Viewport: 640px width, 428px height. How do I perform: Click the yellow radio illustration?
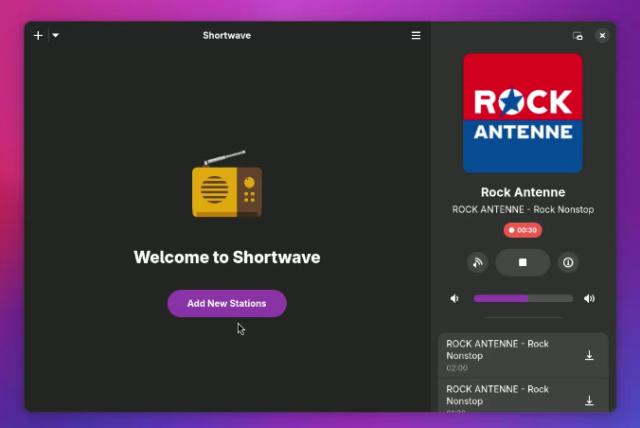(x=227, y=185)
